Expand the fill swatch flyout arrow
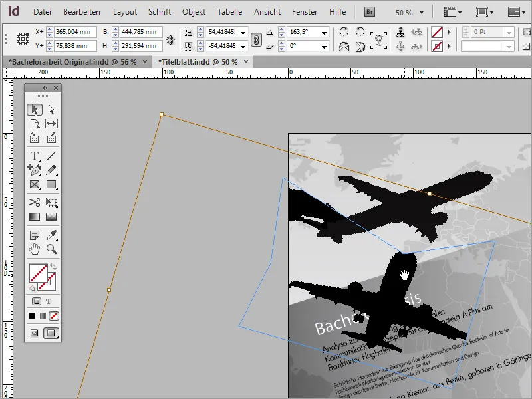Image resolution: width=532 pixels, height=399 pixels. coord(450,32)
